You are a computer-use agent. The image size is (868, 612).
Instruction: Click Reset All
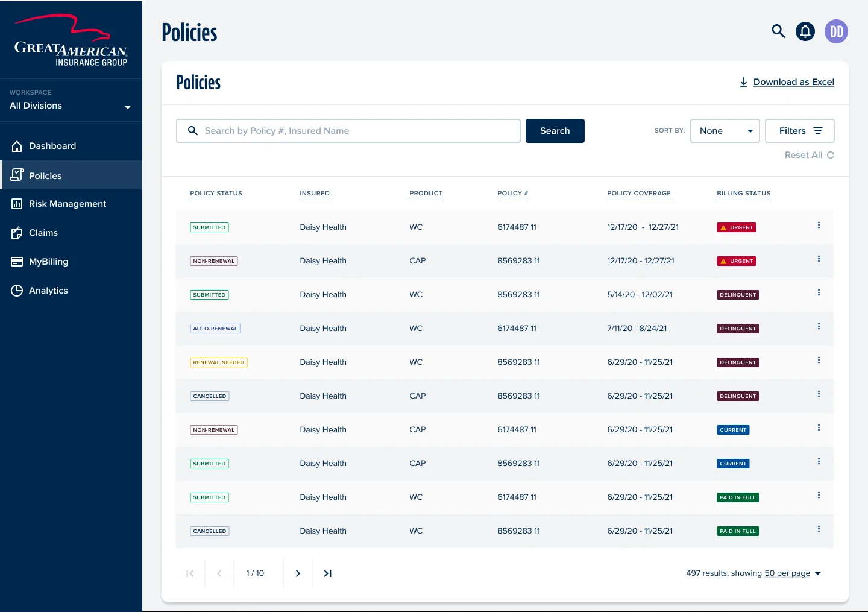[810, 155]
